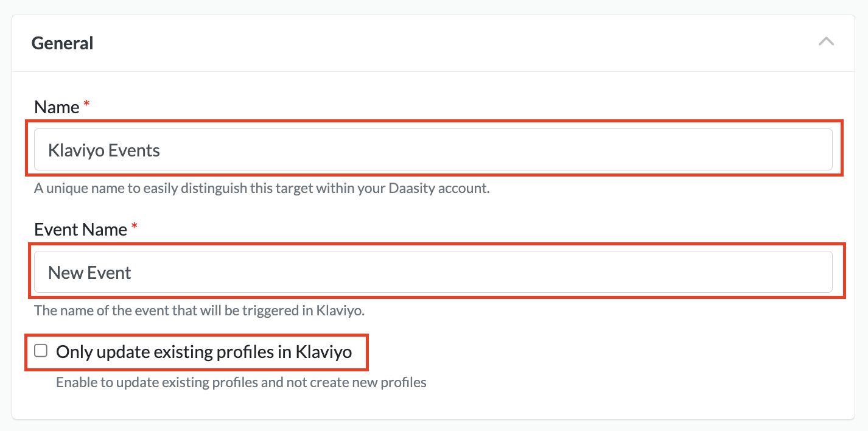
Task: Click the 'Only update existing profiles in Klaviyo' label
Action: coord(203,352)
